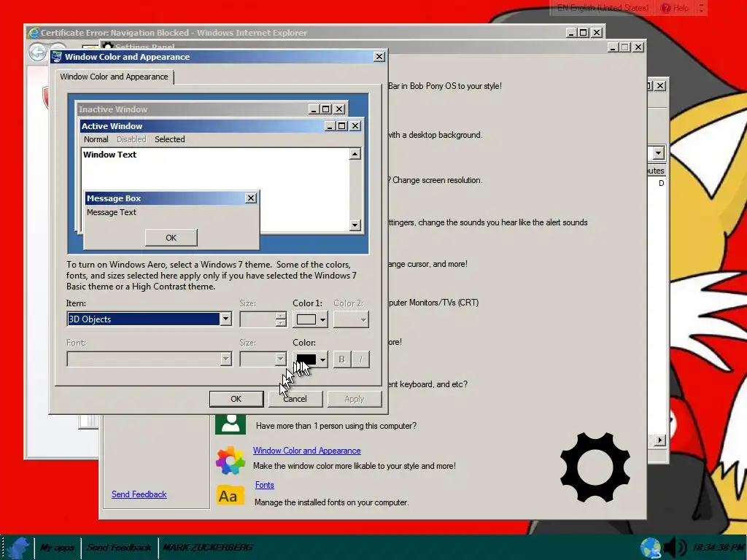Image resolution: width=747 pixels, height=560 pixels.
Task: Click the preview scrollbar up arrow
Action: click(x=355, y=154)
